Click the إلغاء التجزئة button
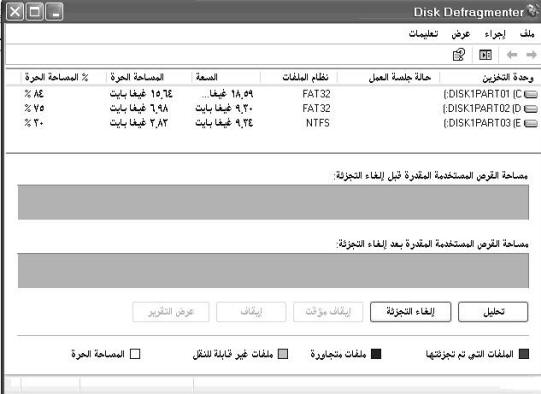The height and width of the screenshot is (394, 541). (x=410, y=312)
